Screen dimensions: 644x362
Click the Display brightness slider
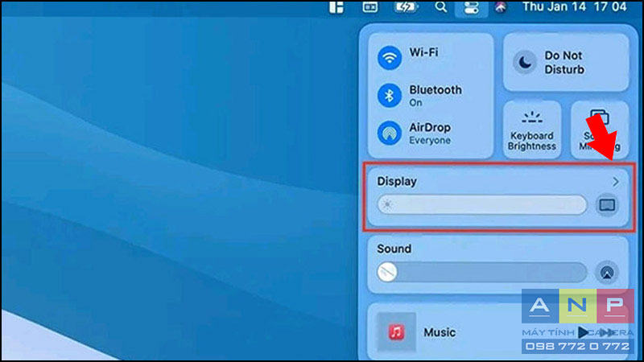tap(481, 204)
